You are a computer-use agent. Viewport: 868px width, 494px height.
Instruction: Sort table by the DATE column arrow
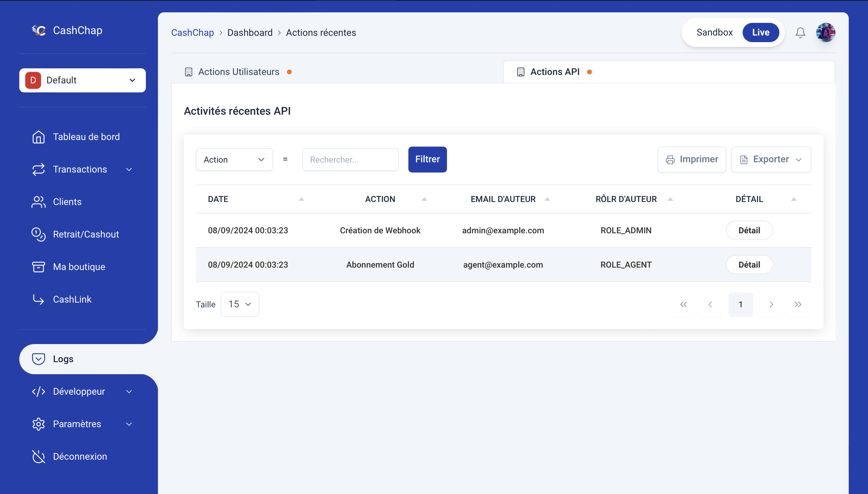coord(301,199)
